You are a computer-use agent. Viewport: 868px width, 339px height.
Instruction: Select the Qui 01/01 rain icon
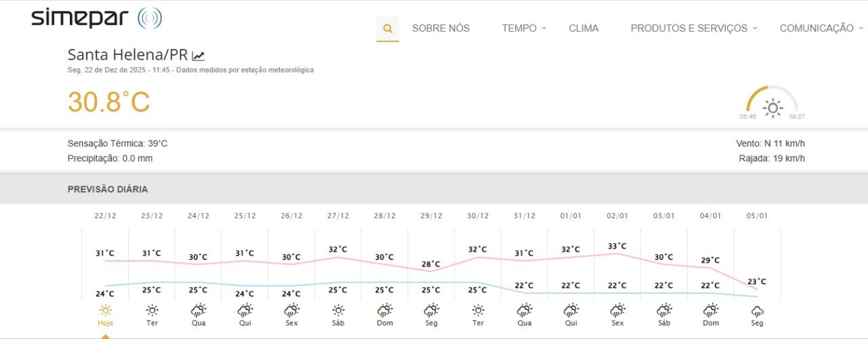tap(571, 310)
